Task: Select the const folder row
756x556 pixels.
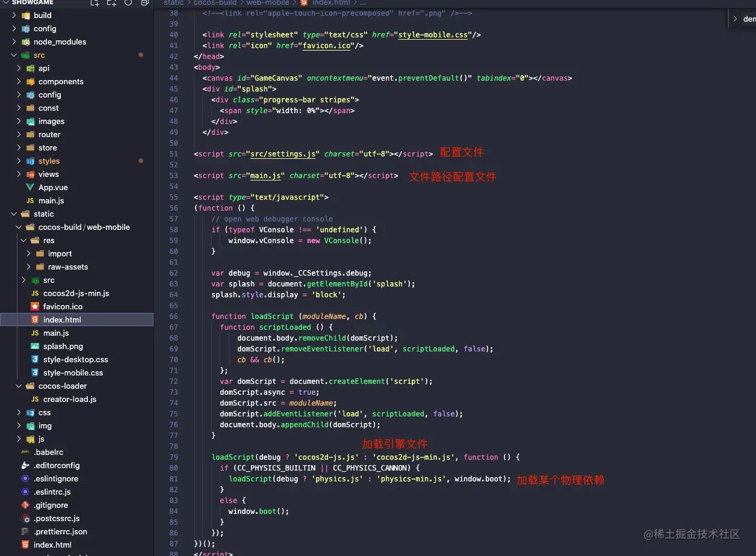Action: 76,108
